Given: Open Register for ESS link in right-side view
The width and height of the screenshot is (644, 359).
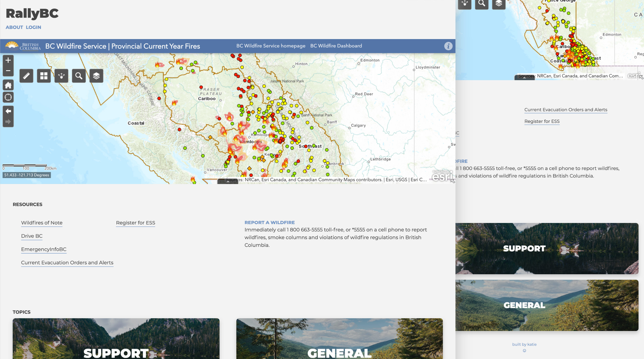Looking at the screenshot, I should click(542, 121).
